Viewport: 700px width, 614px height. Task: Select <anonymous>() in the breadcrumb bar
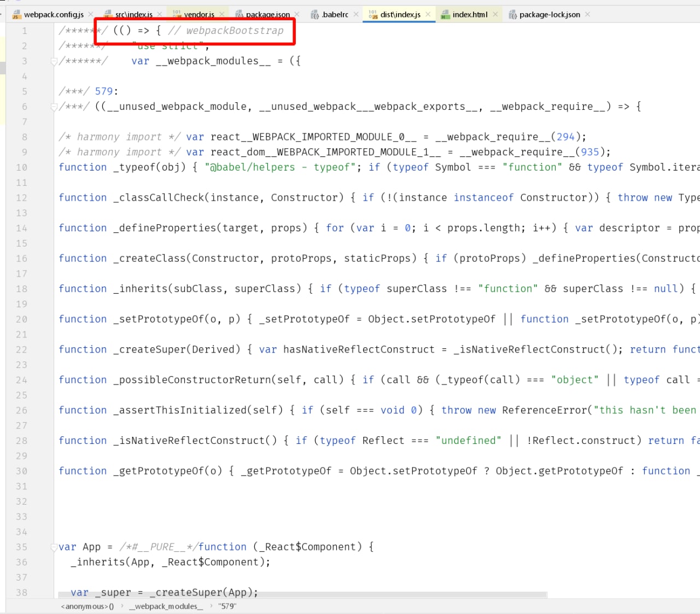coord(87,606)
